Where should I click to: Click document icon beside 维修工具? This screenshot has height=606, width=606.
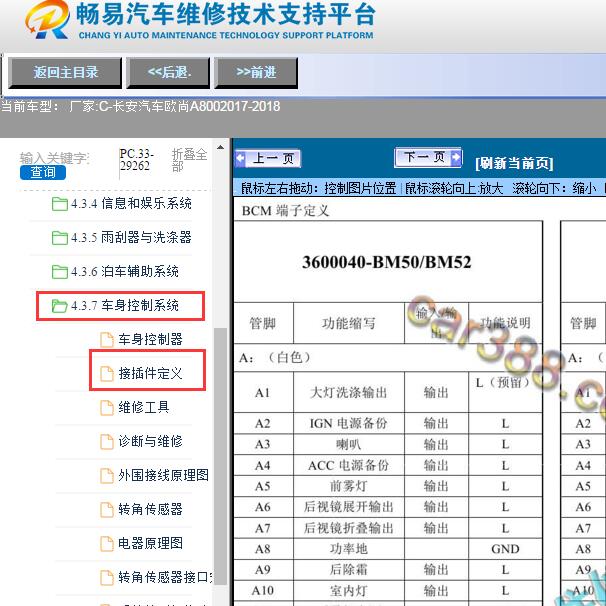click(107, 408)
